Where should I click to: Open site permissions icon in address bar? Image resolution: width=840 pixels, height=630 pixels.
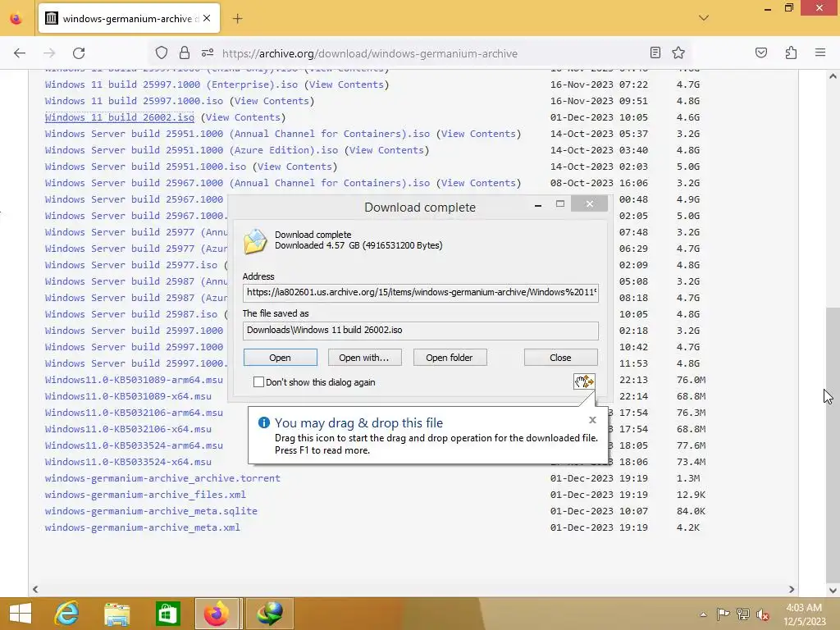pyautogui.click(x=208, y=52)
